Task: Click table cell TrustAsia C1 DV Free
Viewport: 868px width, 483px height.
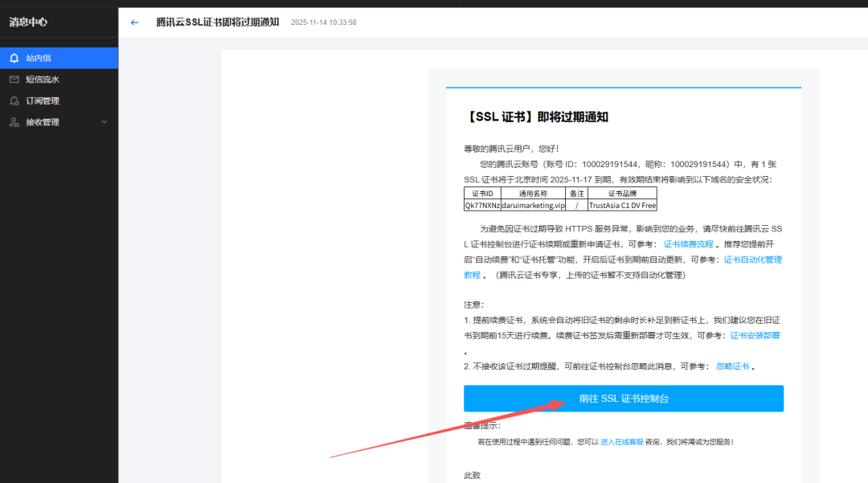Action: (x=622, y=205)
